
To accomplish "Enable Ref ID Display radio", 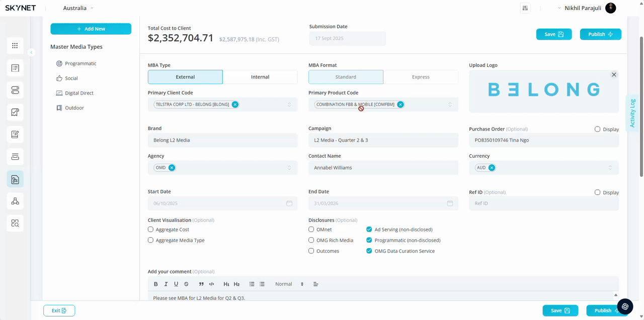I will (598, 192).
